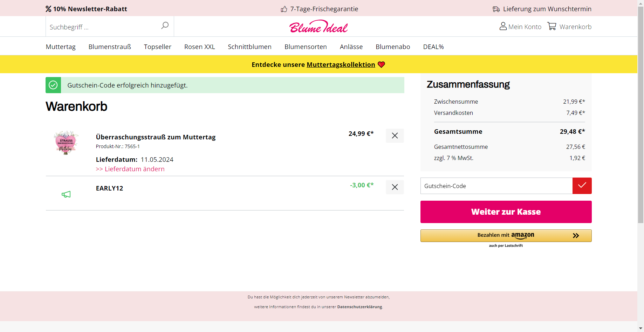Click the green megaphone promo icon

click(66, 194)
